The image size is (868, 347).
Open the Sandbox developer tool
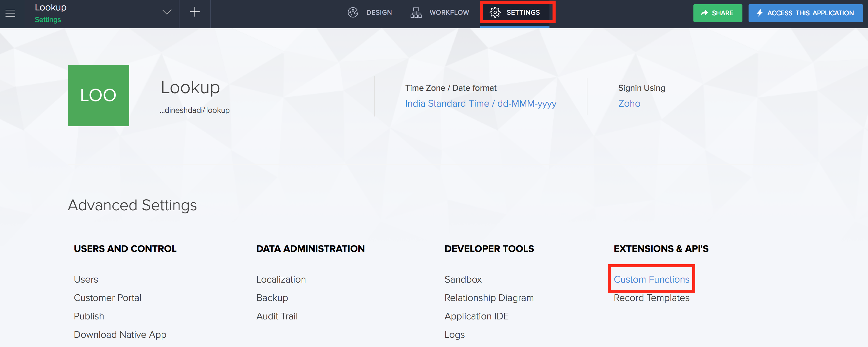point(463,279)
